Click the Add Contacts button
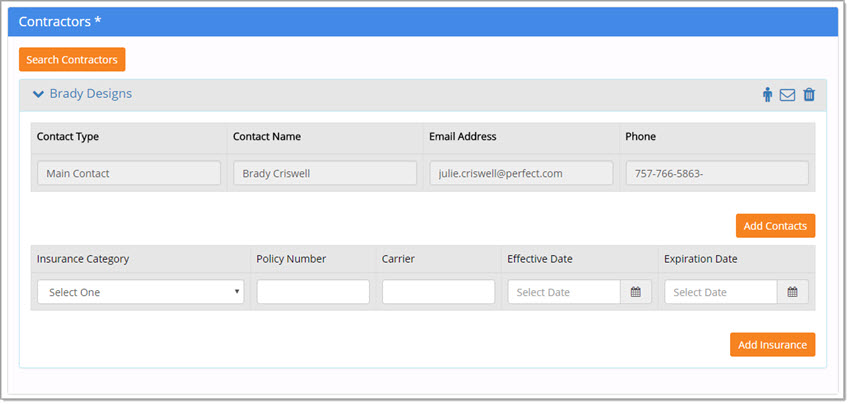The width and height of the screenshot is (849, 404). coord(775,226)
